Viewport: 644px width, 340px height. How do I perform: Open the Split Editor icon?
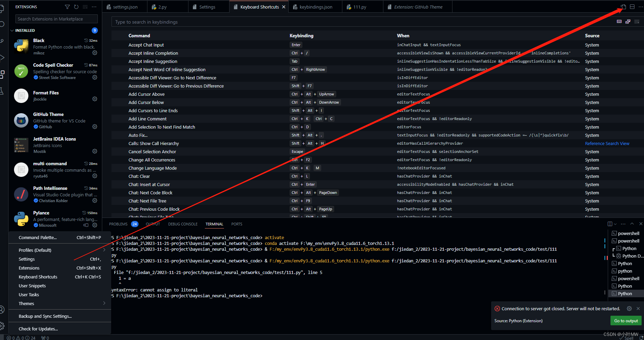632,6
